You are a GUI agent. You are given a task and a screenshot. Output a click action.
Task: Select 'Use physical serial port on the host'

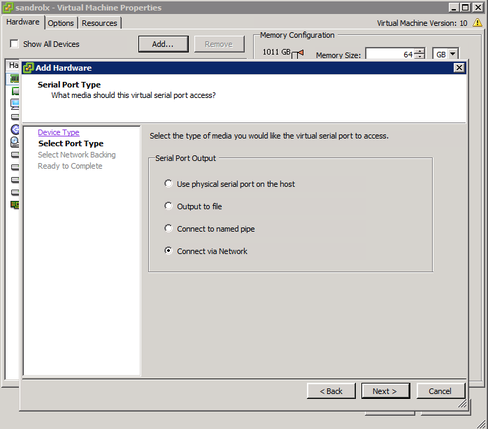[x=168, y=184]
